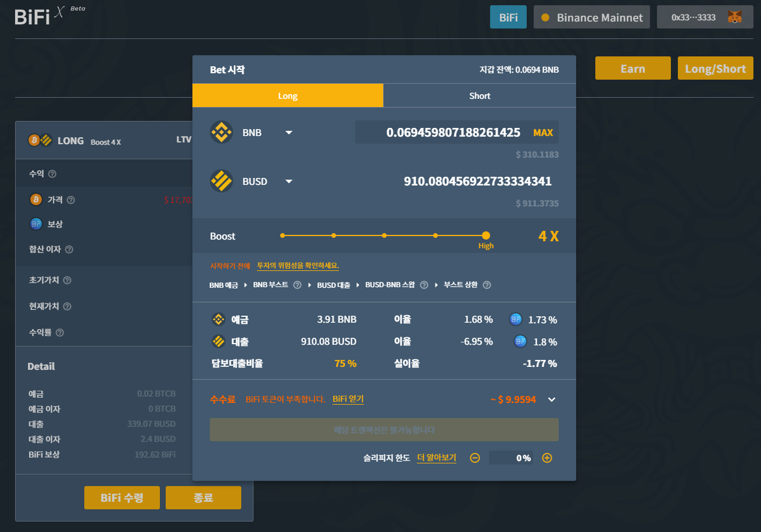Click the 192.62 BiFi reward value
761x532 pixels.
tap(155, 454)
